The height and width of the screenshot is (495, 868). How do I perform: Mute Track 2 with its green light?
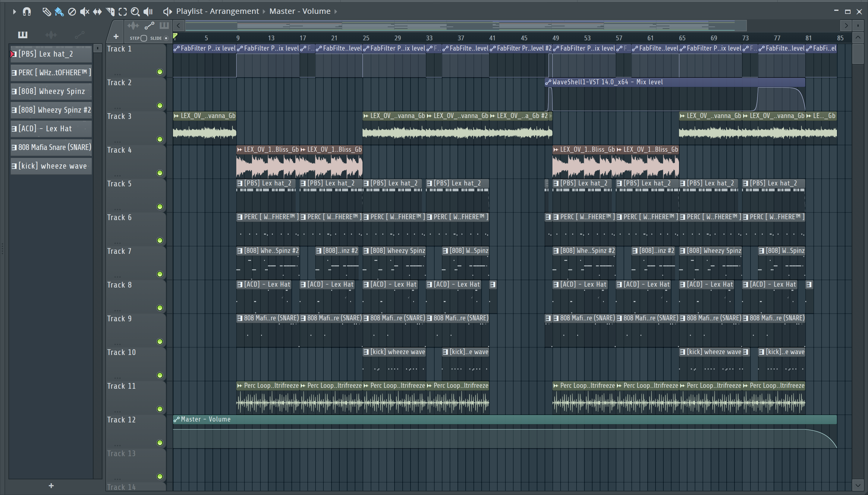tap(159, 105)
